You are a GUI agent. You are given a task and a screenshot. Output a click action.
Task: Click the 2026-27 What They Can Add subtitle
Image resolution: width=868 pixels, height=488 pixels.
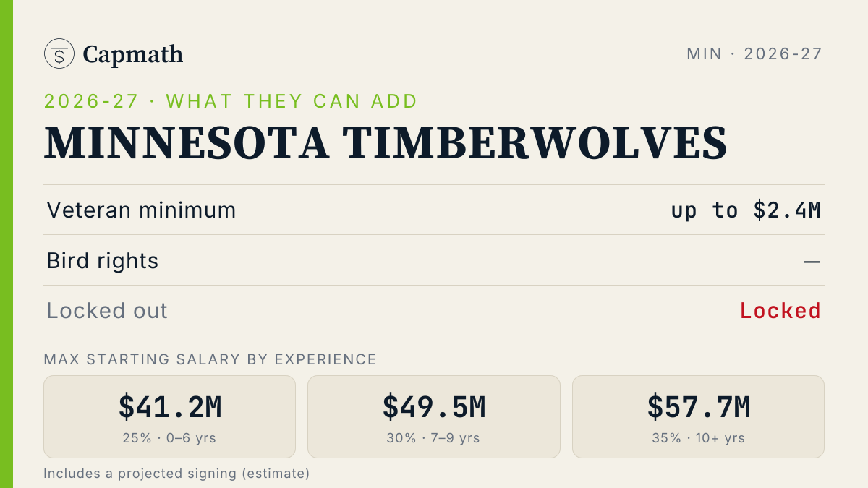[x=231, y=100]
